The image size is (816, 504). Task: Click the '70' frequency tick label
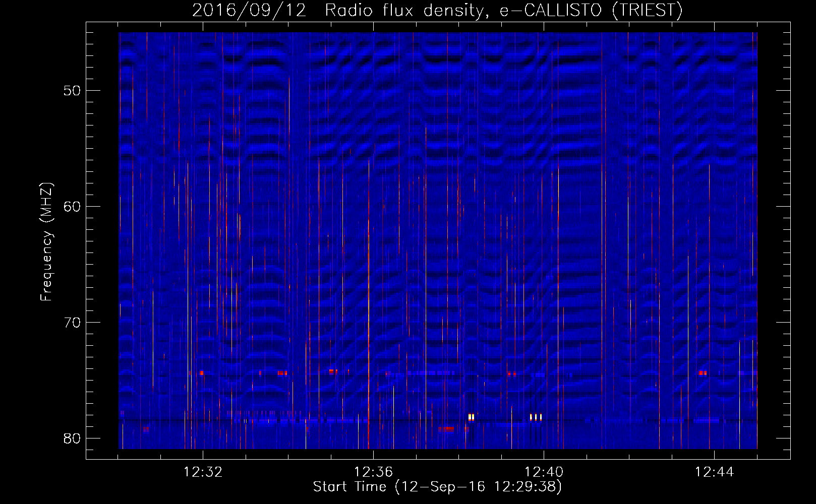pyautogui.click(x=72, y=323)
